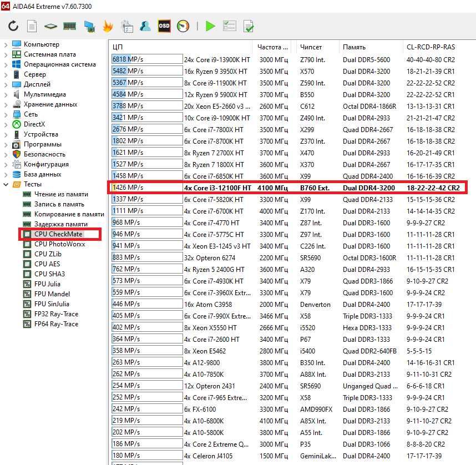Open the FP64 Ray-Trace benchmark
476x465 pixels.
(x=56, y=324)
